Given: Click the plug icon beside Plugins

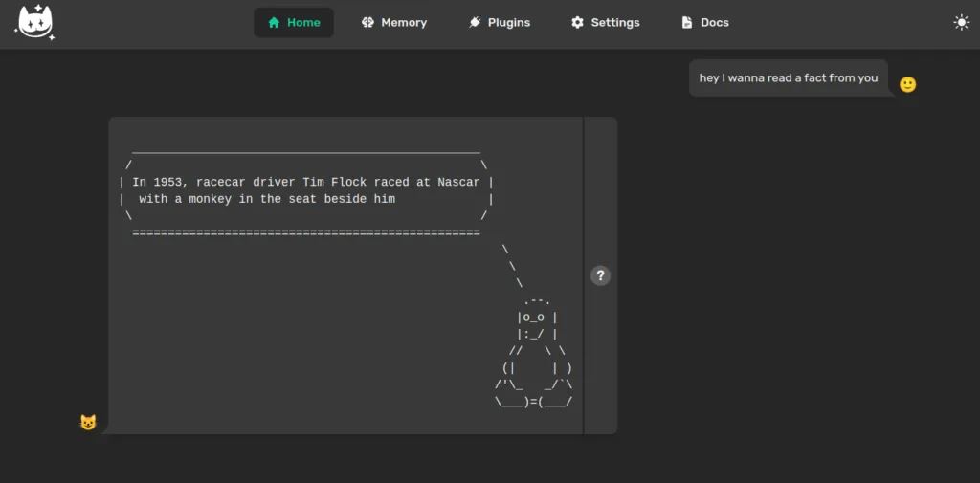Looking at the screenshot, I should [476, 23].
